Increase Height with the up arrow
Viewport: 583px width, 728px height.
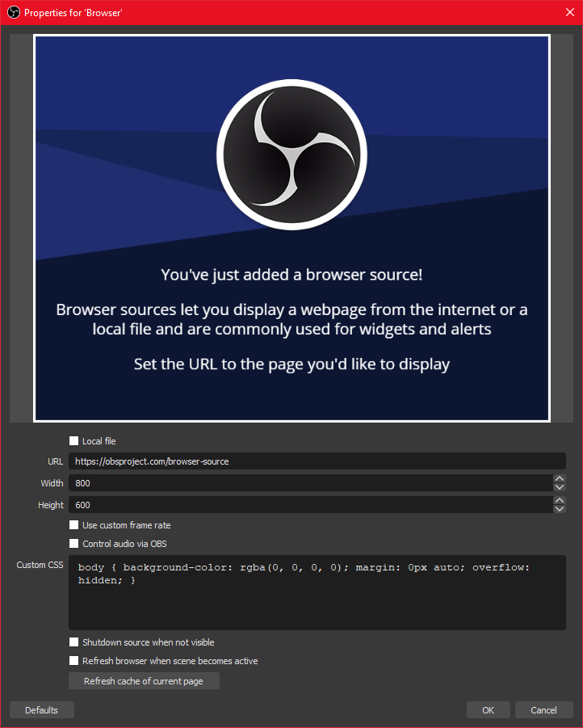click(x=560, y=500)
